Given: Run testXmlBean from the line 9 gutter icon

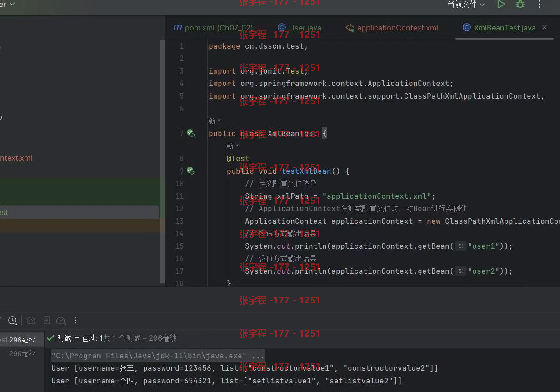Looking at the screenshot, I should pyautogui.click(x=191, y=171).
